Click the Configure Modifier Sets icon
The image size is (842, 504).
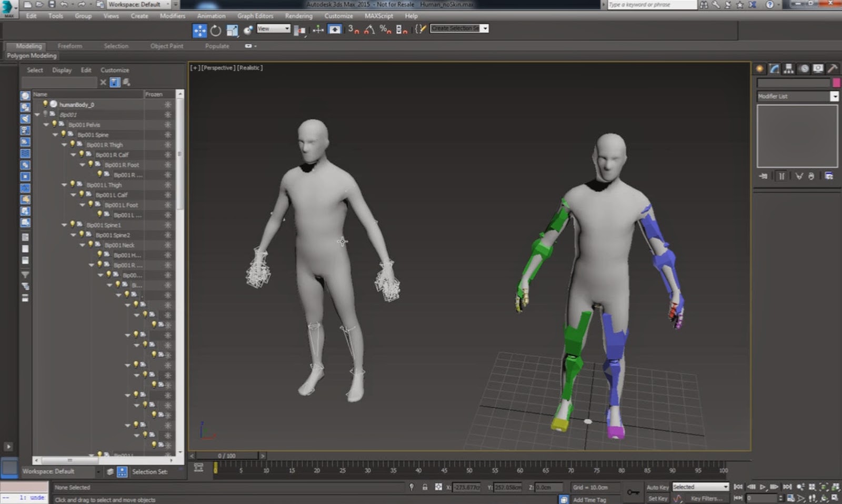pyautogui.click(x=829, y=176)
